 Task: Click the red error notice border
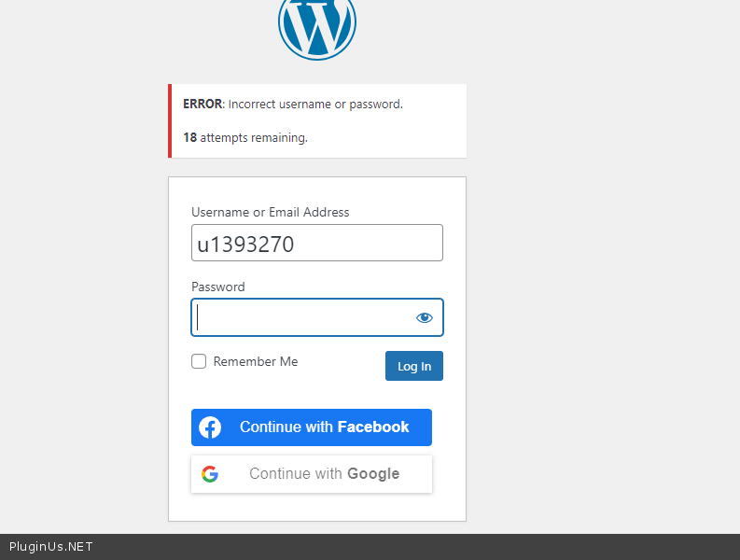click(170, 120)
